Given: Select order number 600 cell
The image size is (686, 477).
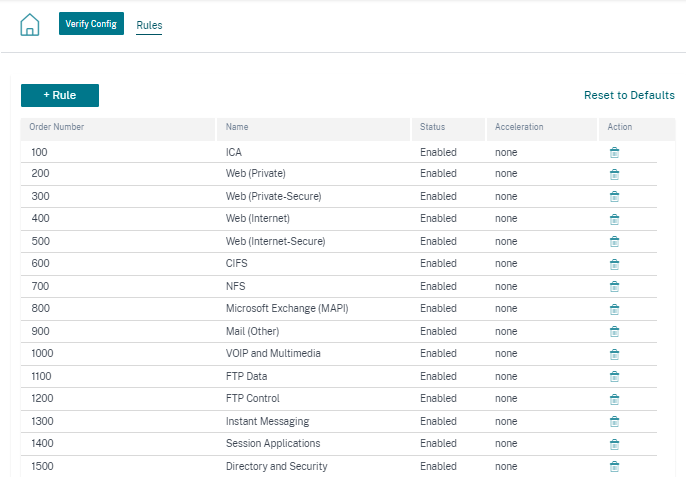Looking at the screenshot, I should pos(40,263).
